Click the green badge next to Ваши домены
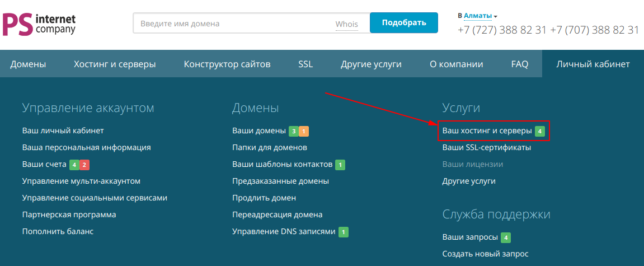The width and height of the screenshot is (644, 266). pyautogui.click(x=293, y=131)
